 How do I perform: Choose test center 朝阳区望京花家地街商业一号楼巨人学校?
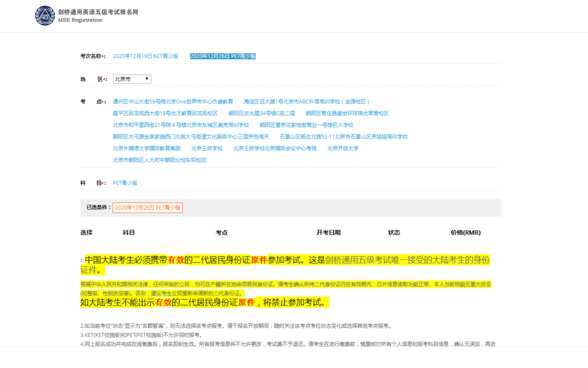tap(307, 125)
